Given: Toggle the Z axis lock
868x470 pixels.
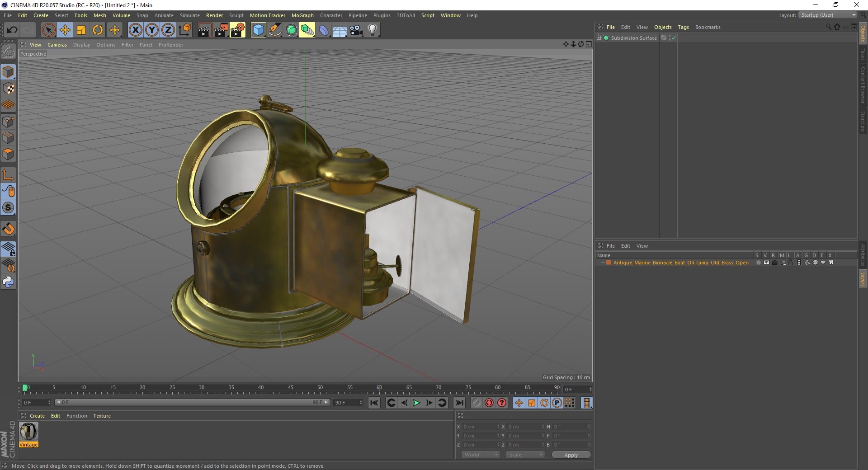Looking at the screenshot, I should (168, 30).
